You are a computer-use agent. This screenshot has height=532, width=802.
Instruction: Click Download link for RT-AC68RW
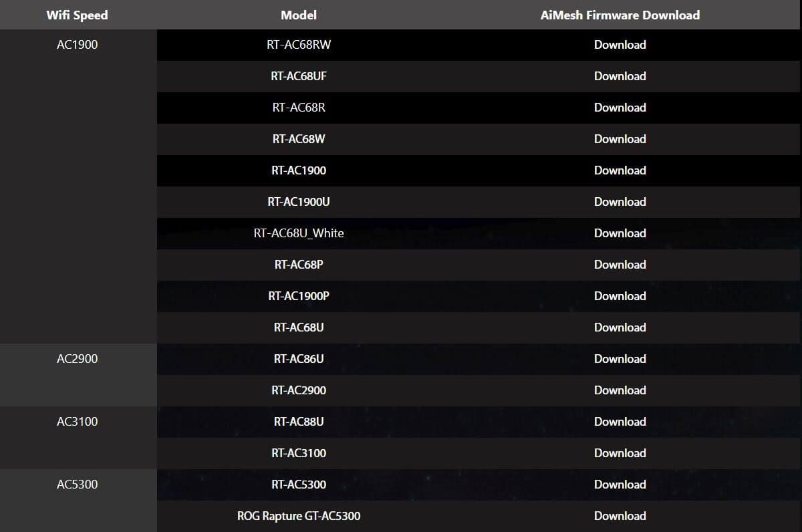point(620,45)
